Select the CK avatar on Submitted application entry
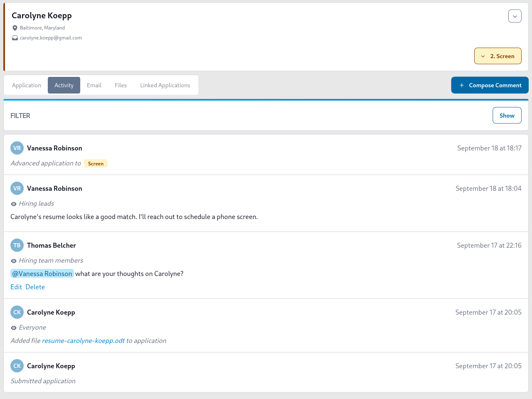This screenshot has width=532, height=399. (x=17, y=366)
